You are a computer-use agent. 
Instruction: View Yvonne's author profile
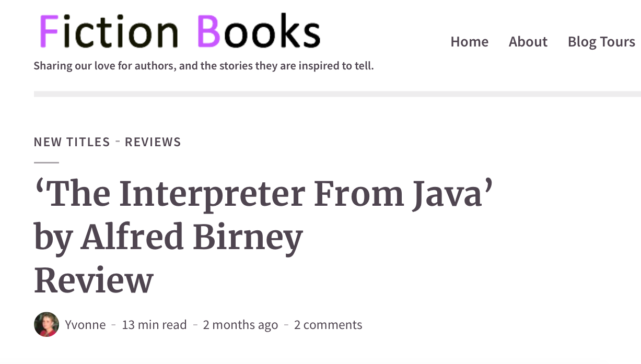point(85,324)
